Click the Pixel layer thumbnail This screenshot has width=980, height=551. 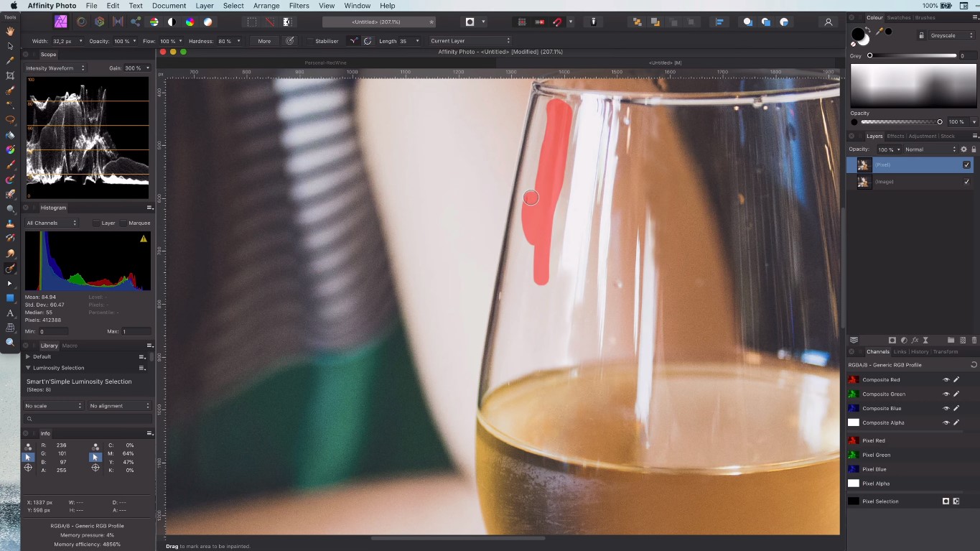tap(864, 165)
